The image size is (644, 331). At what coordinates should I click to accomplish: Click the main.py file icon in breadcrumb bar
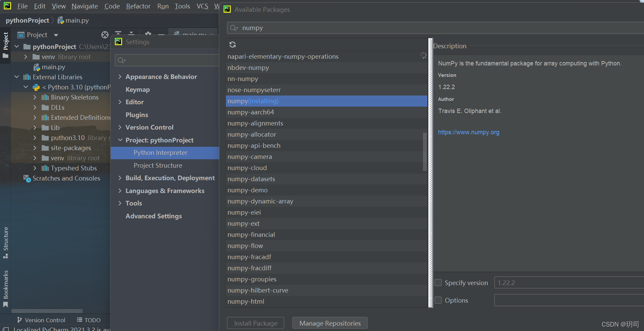pyautogui.click(x=61, y=21)
